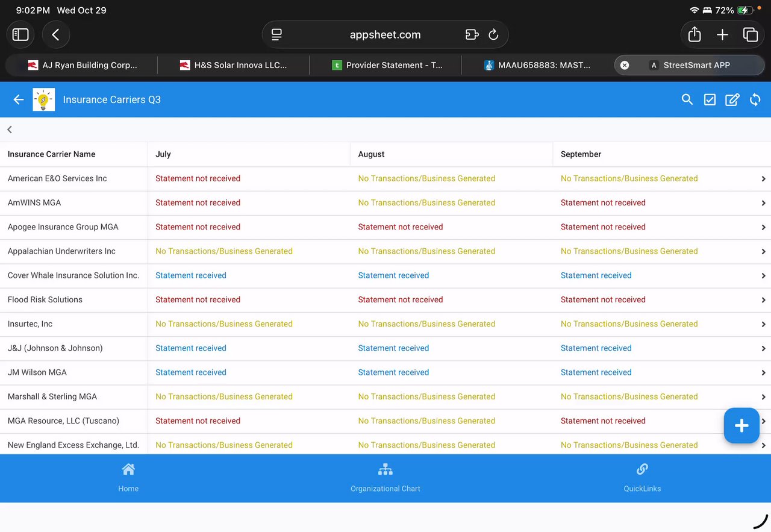This screenshot has width=771, height=532.
Task: Open a new Safari tab
Action: [722, 34]
